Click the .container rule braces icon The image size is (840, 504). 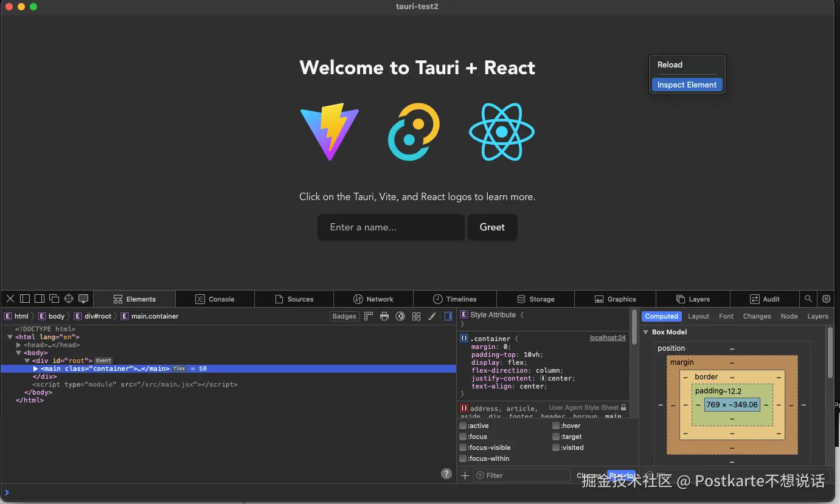pos(464,338)
